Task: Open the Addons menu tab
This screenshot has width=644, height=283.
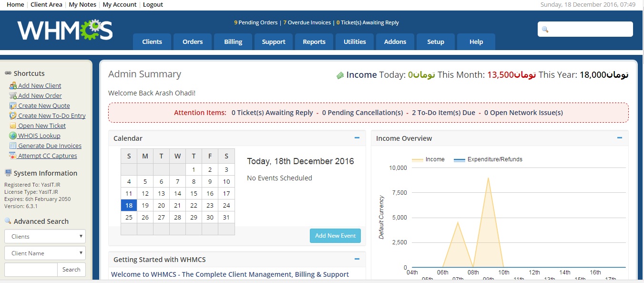Action: (x=395, y=42)
